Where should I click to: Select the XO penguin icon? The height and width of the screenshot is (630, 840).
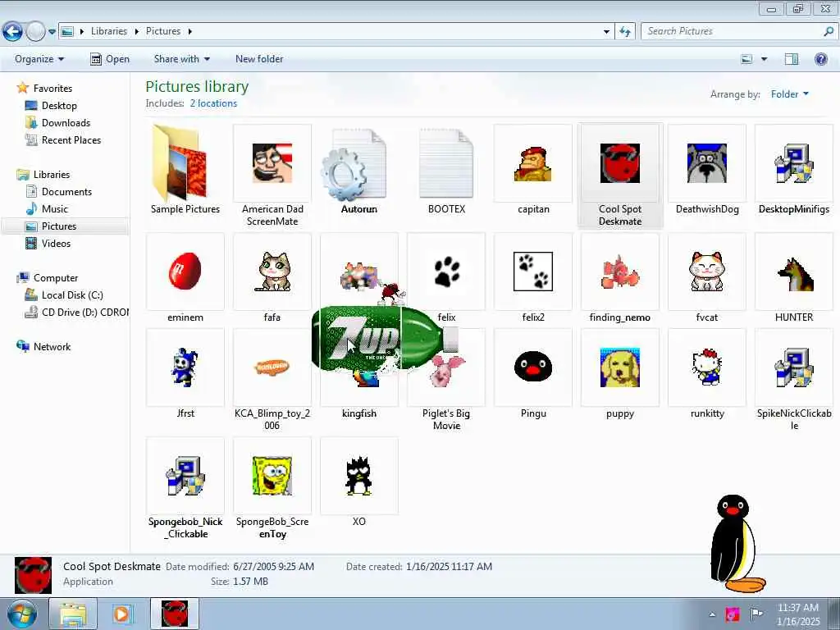coord(358,476)
